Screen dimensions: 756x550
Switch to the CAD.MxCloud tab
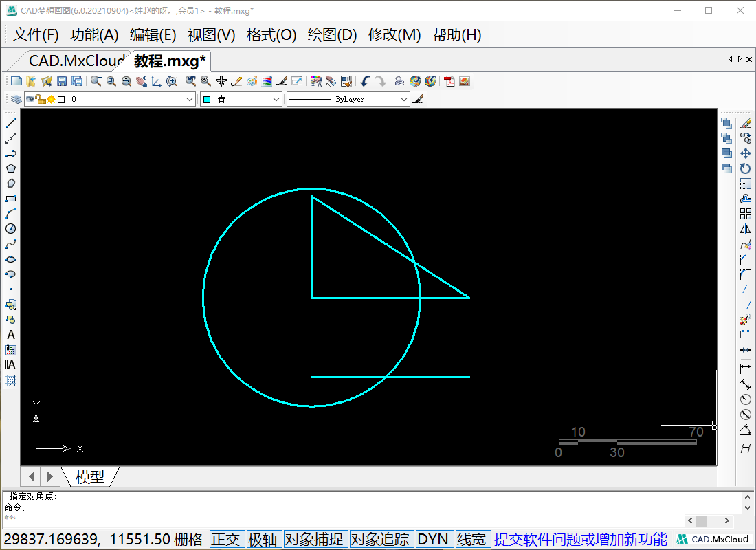coord(76,60)
